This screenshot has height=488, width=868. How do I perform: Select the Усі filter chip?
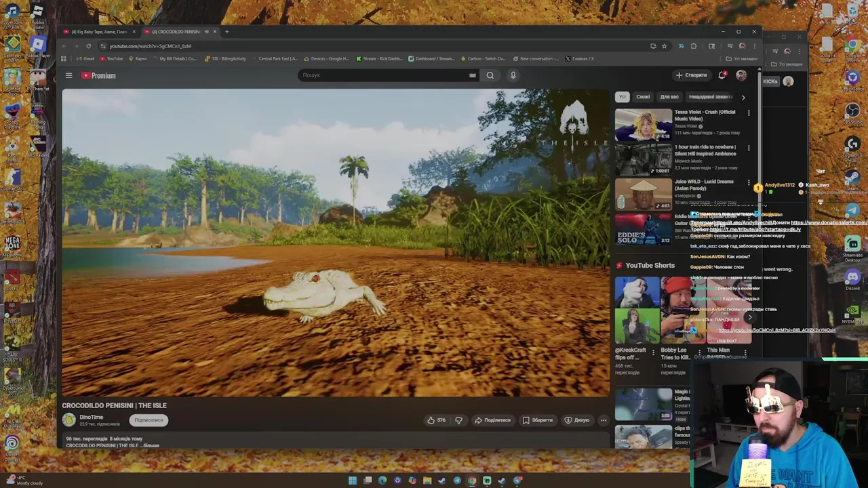[623, 97]
